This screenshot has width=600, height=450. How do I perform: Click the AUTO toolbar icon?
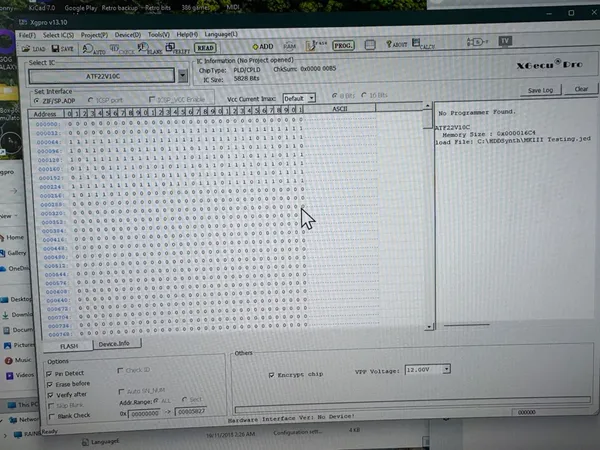(94, 49)
